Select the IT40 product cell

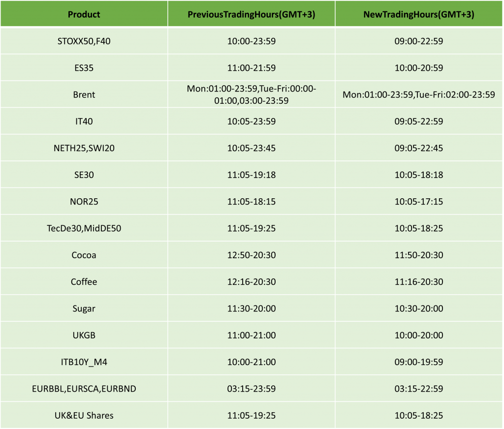coord(84,121)
